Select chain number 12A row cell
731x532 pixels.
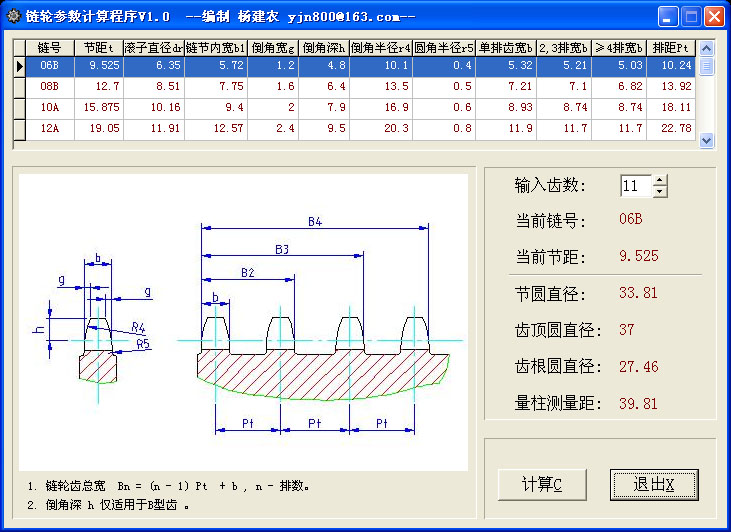tap(50, 129)
